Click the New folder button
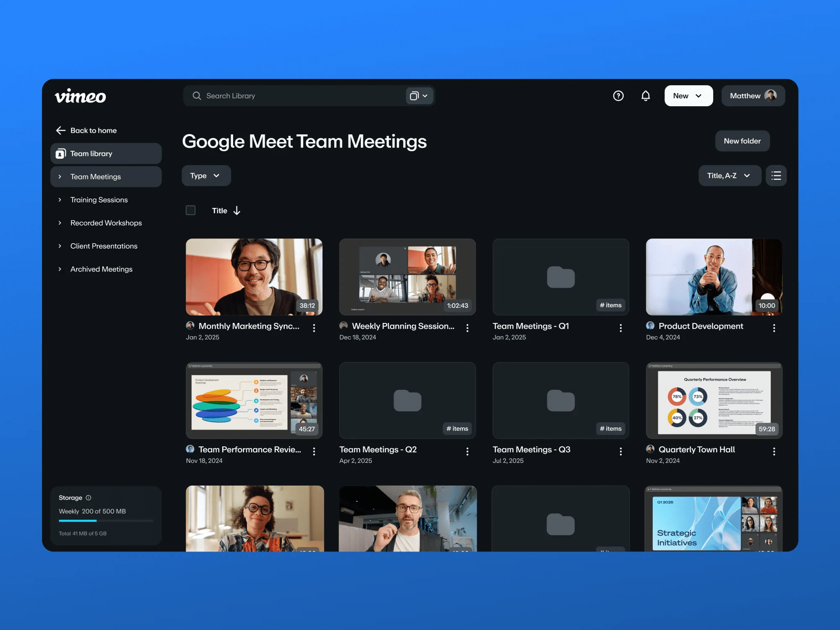This screenshot has height=630, width=840. point(742,141)
